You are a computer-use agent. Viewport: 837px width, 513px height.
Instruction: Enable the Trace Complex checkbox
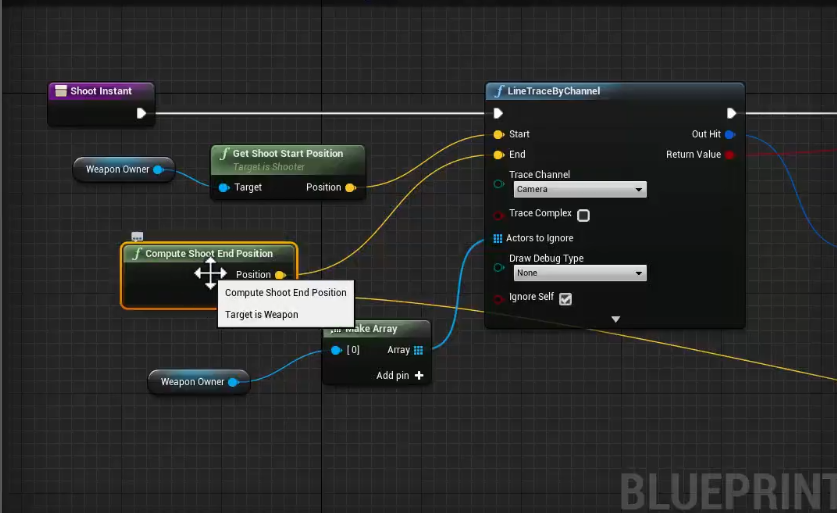583,215
